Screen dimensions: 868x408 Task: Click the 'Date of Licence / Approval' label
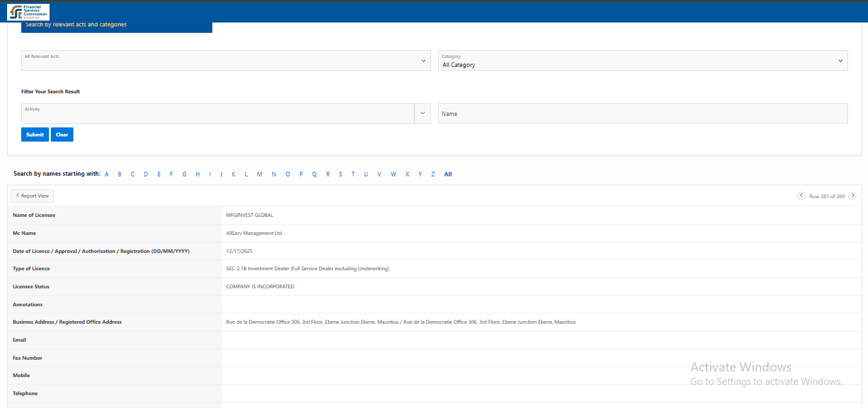(x=101, y=251)
